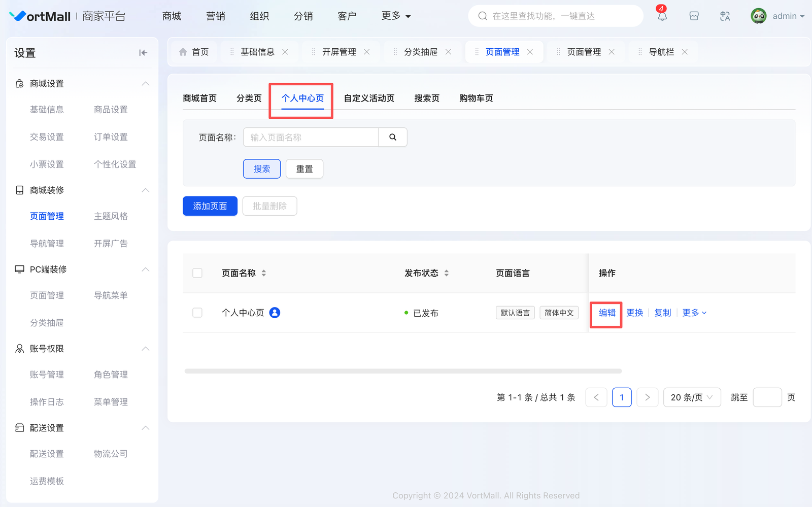This screenshot has height=507, width=812.
Task: Click the magnifier icon beside page name field
Action: (x=393, y=137)
